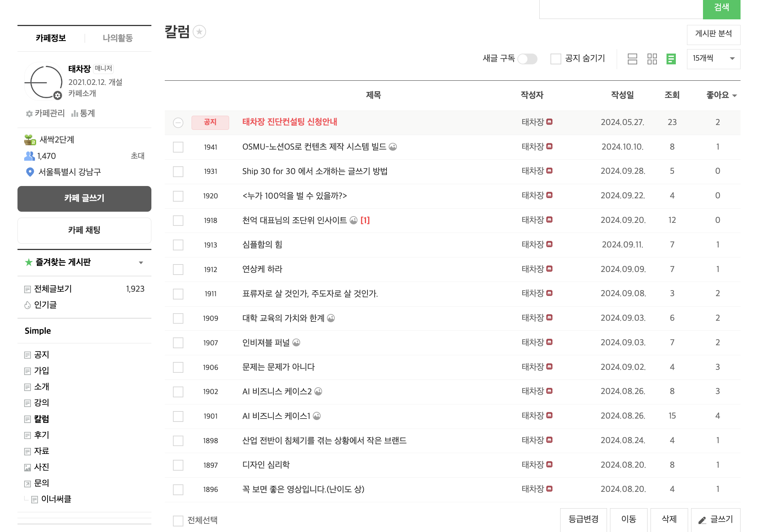Click the 카페 글쓰기 button

84,199
